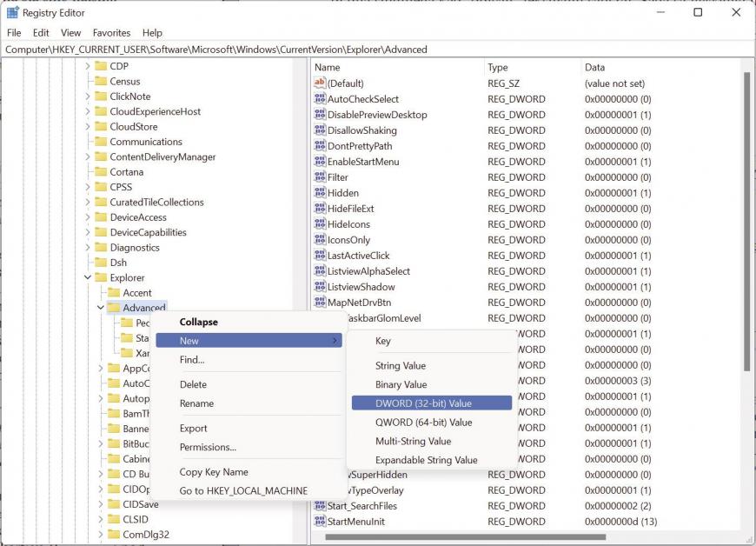756x546 pixels.
Task: Click the DWORD icon next to DisallowShaking
Action: pos(320,130)
